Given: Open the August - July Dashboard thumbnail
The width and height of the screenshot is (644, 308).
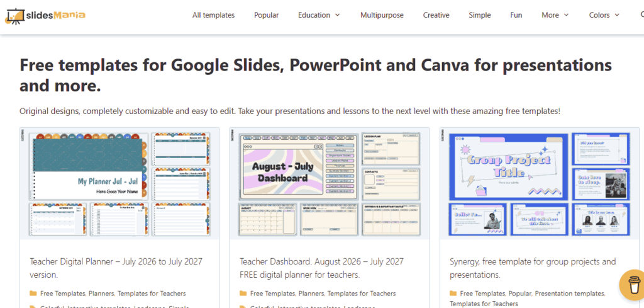Looking at the screenshot, I should coord(330,183).
